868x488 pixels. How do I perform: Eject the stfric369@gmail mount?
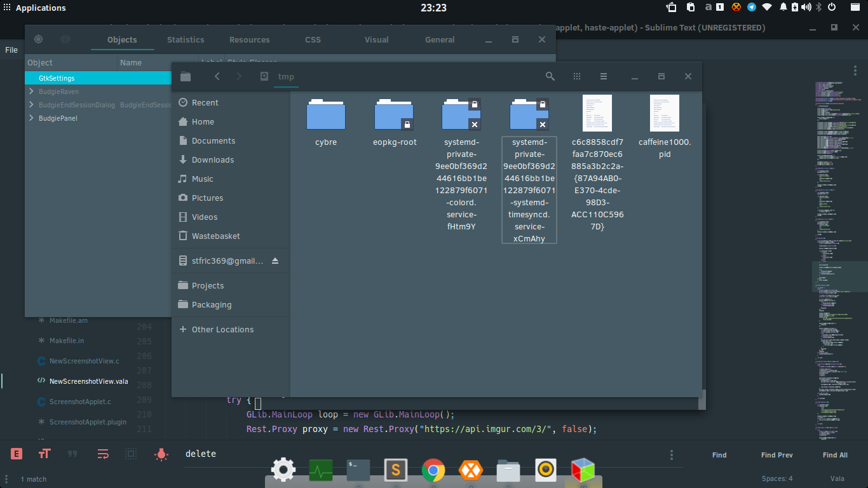click(275, 261)
